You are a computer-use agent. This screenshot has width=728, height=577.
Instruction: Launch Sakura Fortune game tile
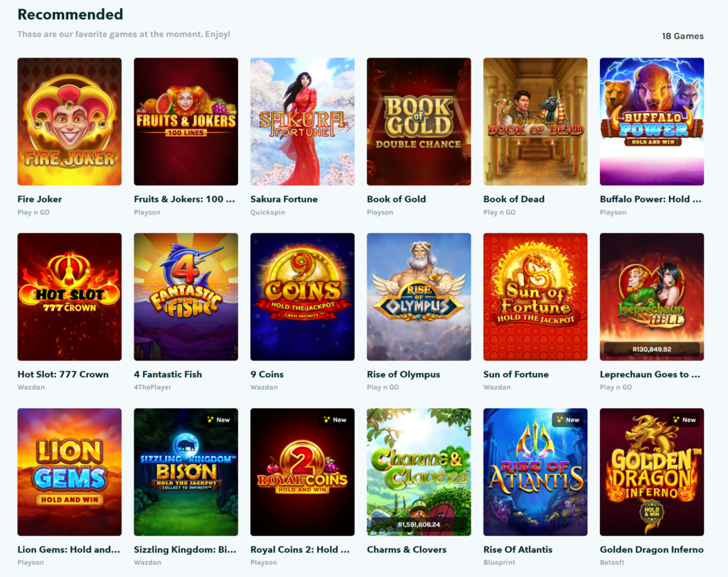pyautogui.click(x=302, y=122)
